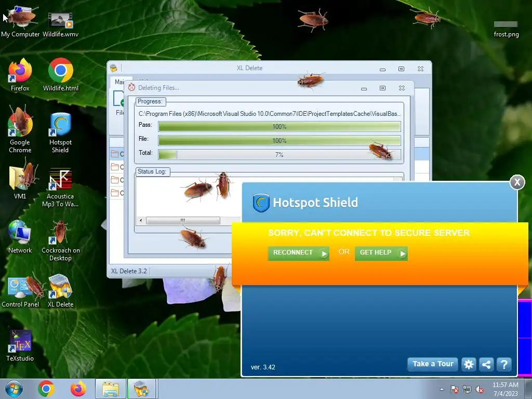Click status log horizontal scrollbar thumb
532x399 pixels.
[183, 220]
